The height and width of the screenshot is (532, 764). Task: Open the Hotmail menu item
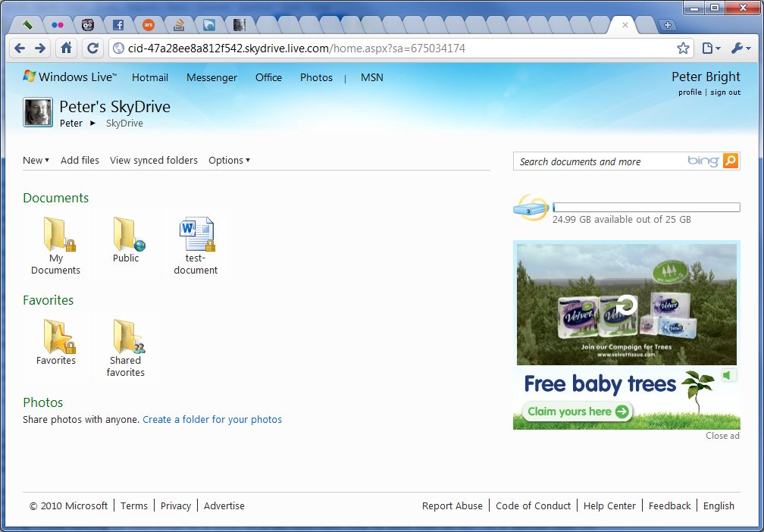[x=150, y=77]
